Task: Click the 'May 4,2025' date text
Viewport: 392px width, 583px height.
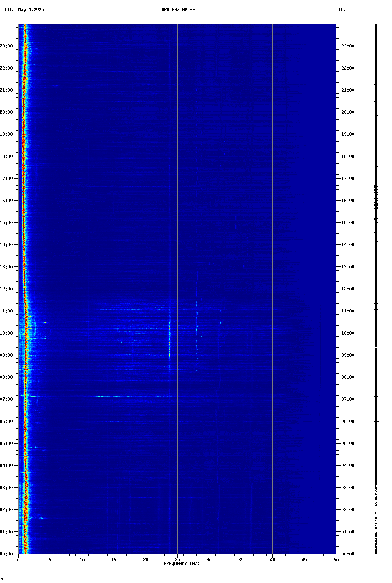Action: 31,10
